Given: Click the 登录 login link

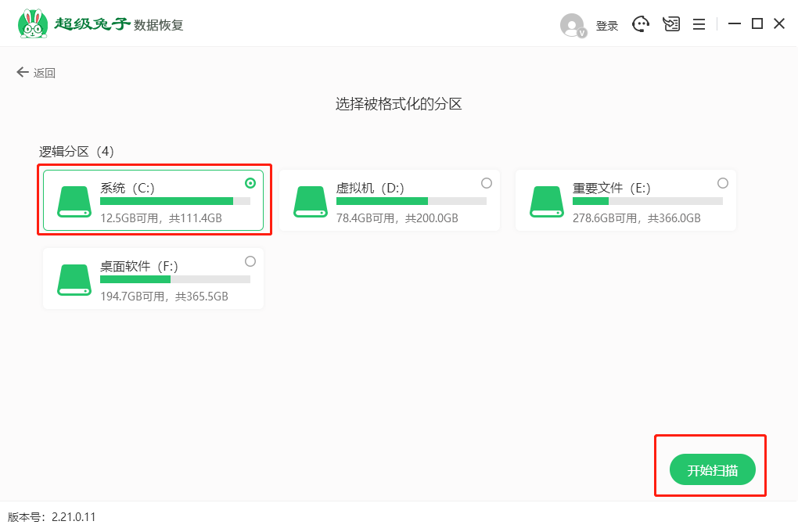Looking at the screenshot, I should pyautogui.click(x=607, y=26).
